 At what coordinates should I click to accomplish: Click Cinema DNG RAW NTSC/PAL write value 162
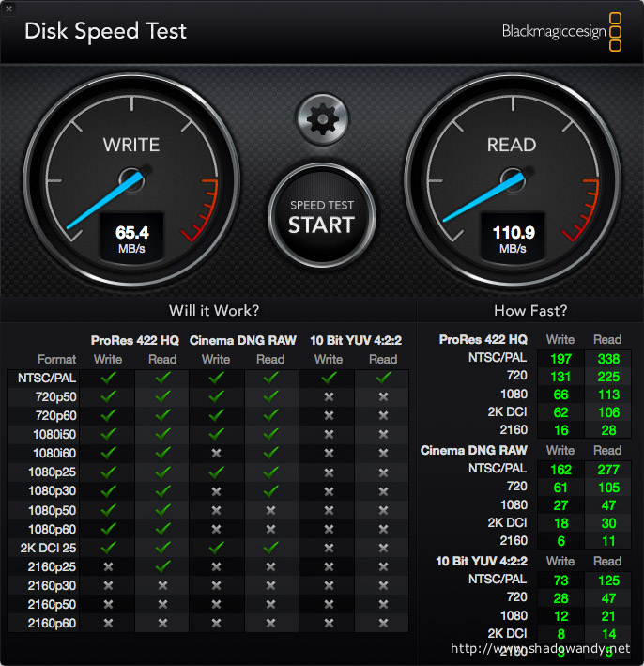point(560,470)
